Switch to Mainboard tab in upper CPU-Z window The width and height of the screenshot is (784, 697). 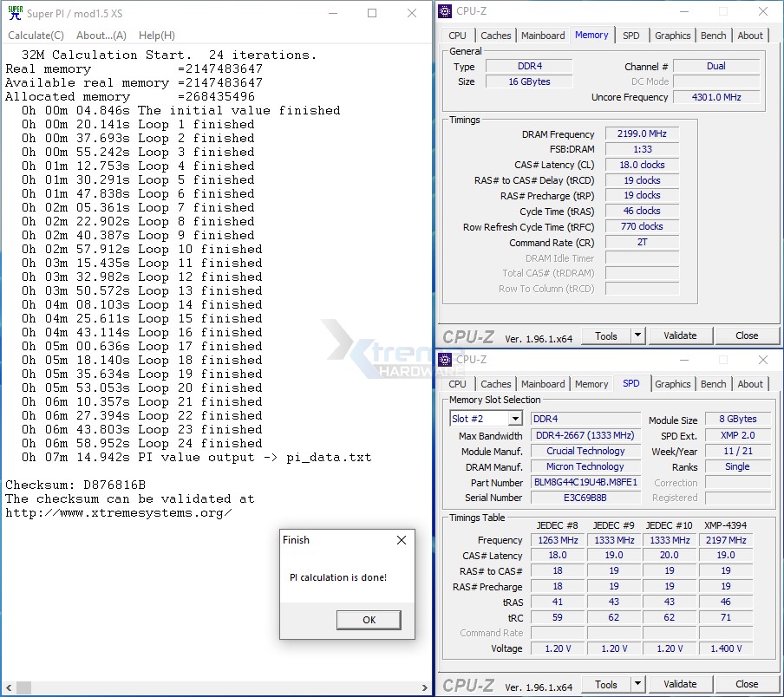(x=543, y=36)
